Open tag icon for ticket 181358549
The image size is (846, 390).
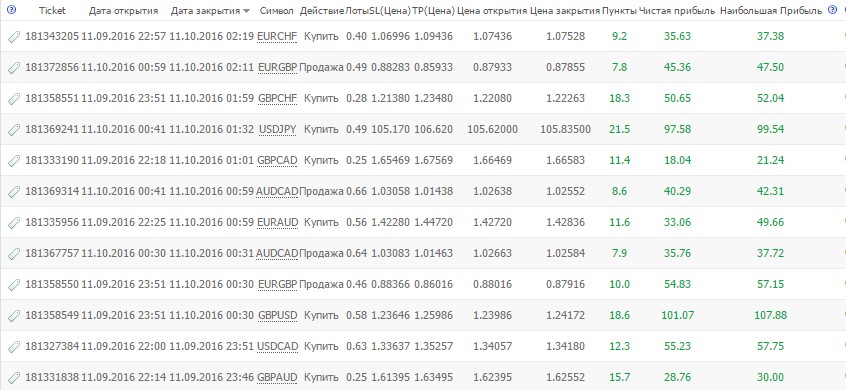[15, 315]
